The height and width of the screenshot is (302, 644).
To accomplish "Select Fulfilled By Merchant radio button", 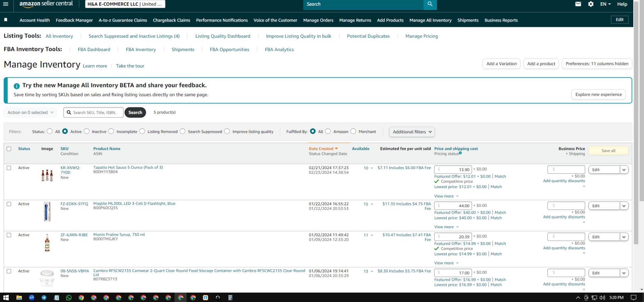I will pos(353,131).
